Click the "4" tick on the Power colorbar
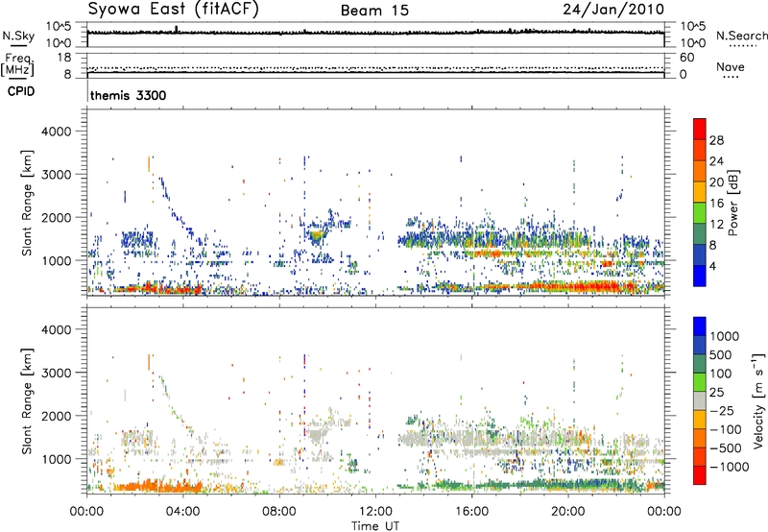 click(713, 266)
